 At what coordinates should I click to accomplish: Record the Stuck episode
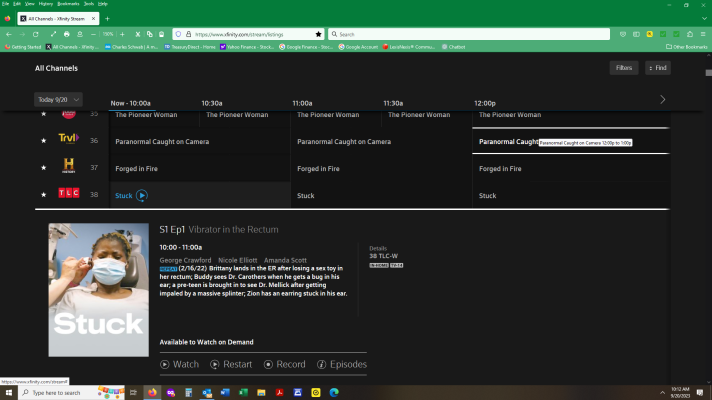click(x=285, y=364)
